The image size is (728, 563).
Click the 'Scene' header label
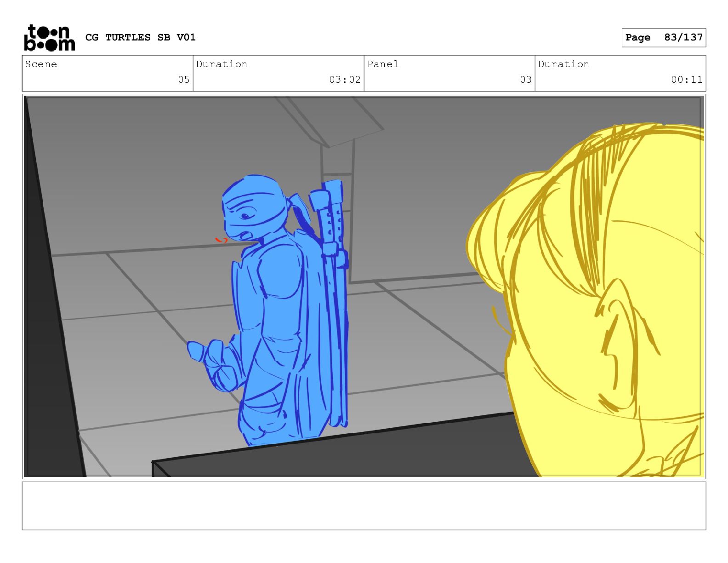tap(41, 64)
